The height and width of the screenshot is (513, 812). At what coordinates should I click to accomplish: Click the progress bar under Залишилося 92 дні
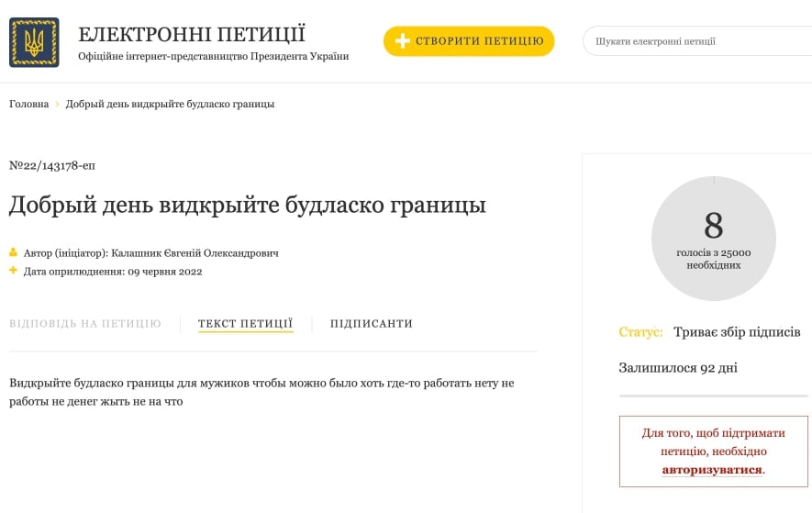[x=715, y=396]
